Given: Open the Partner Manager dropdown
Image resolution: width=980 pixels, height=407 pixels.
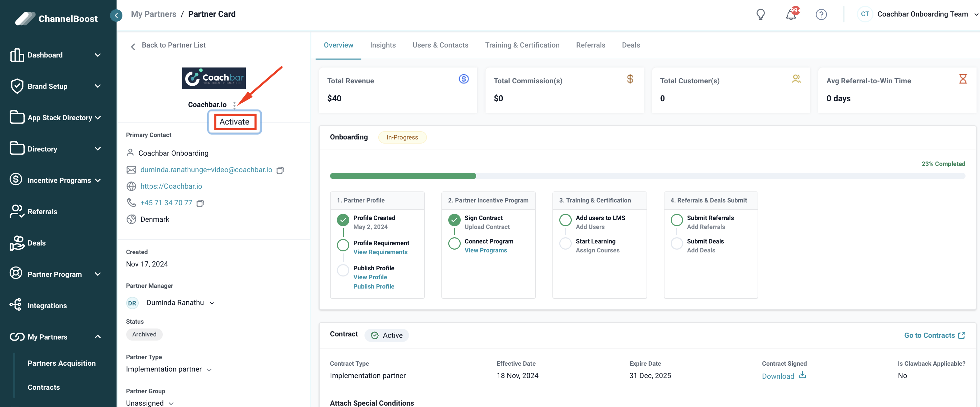Looking at the screenshot, I should (x=212, y=303).
